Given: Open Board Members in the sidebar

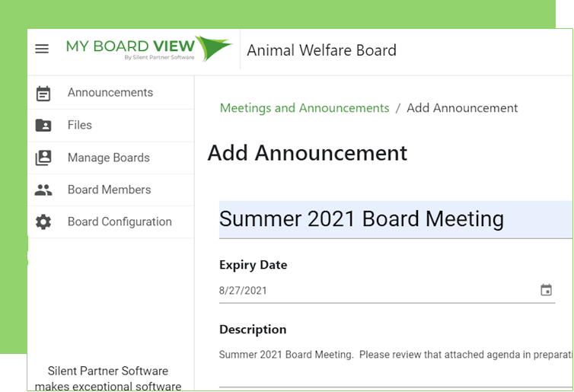Looking at the screenshot, I should tap(110, 190).
